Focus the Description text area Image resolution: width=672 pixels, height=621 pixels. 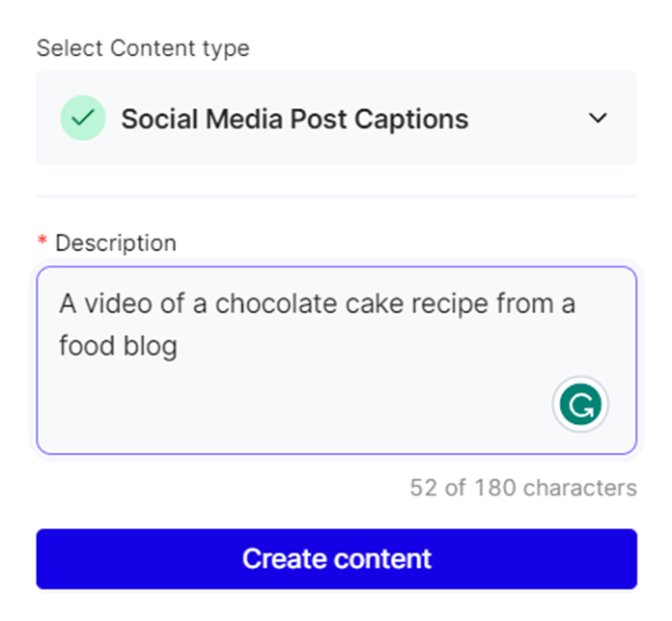tap(336, 359)
